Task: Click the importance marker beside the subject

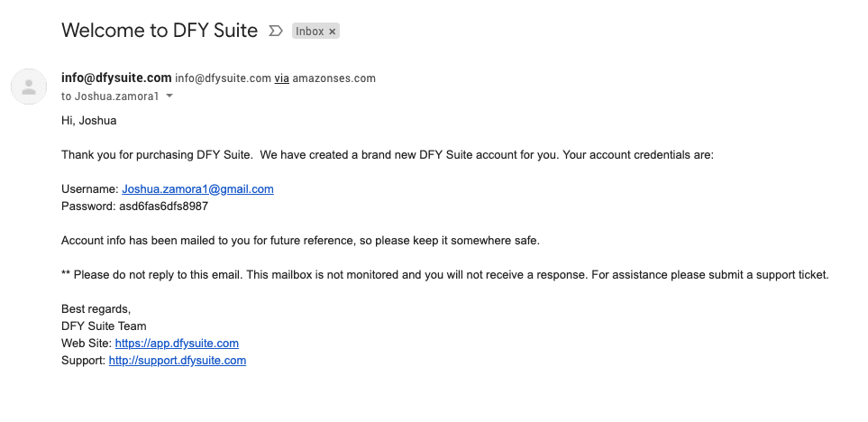Action: pyautogui.click(x=276, y=31)
